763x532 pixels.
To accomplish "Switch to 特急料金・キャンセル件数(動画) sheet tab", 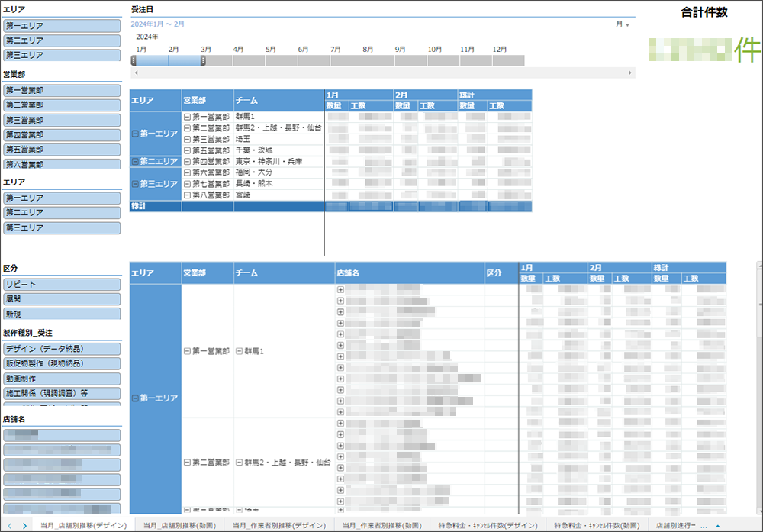I will (x=597, y=526).
